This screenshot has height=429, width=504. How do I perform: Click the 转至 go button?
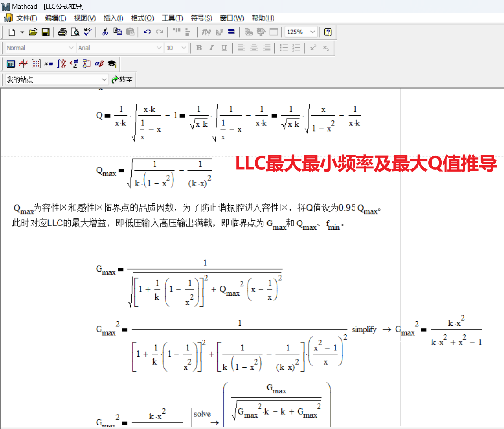pos(122,79)
